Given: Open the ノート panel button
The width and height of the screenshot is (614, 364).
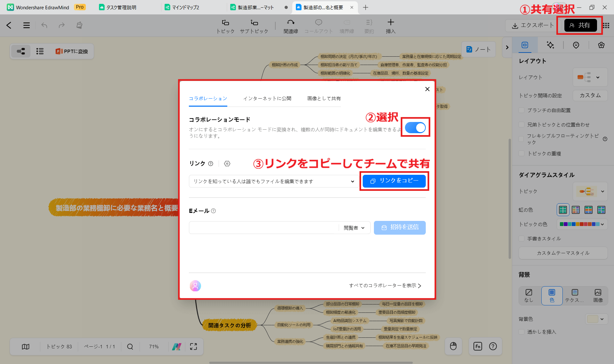Looking at the screenshot, I should click(479, 49).
